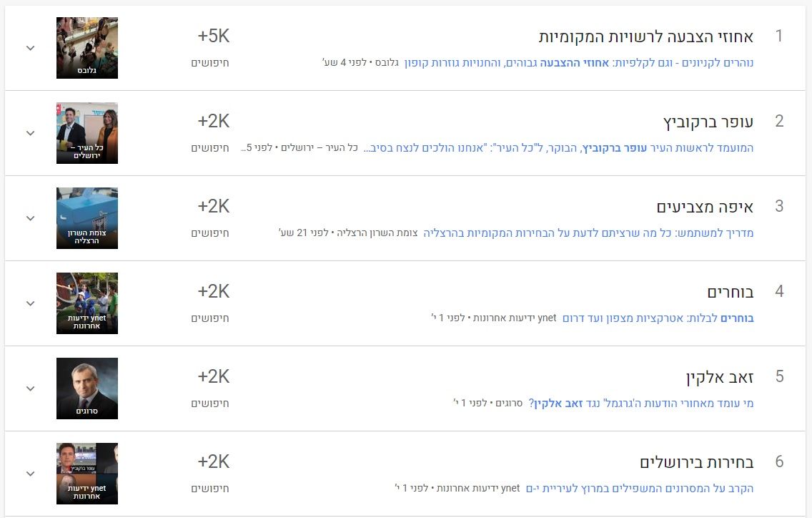Viewport: 812px width, 518px height.
Task: Expand the 'בוחרים' trending search
Action: [30, 303]
